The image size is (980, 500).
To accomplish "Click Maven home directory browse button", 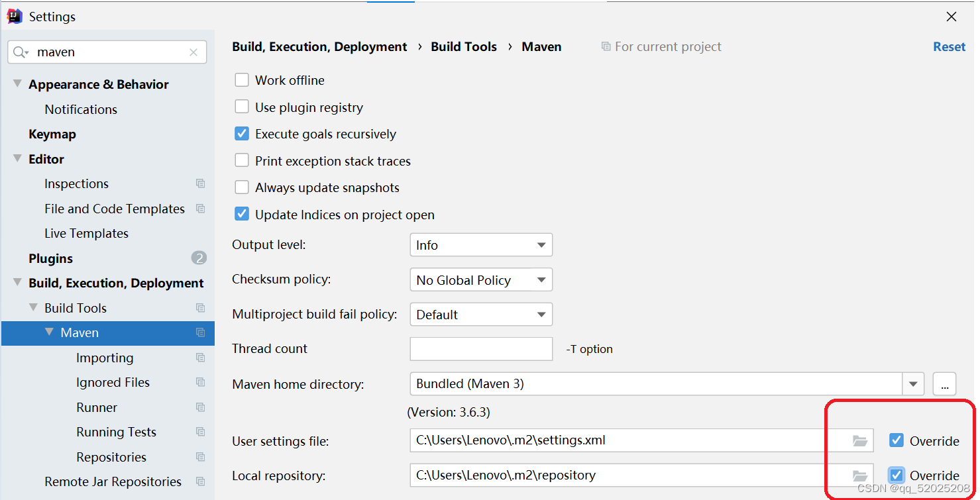I will [x=944, y=384].
